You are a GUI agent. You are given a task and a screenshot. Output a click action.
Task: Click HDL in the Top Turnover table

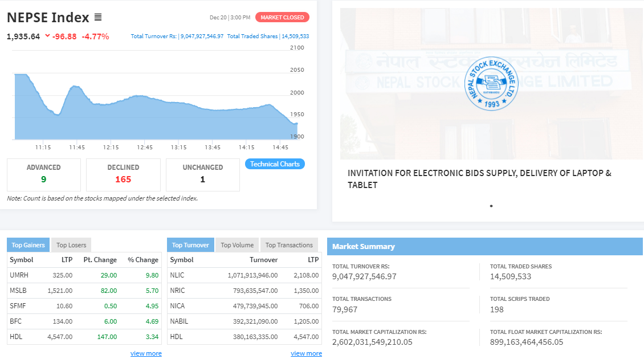pyautogui.click(x=176, y=337)
